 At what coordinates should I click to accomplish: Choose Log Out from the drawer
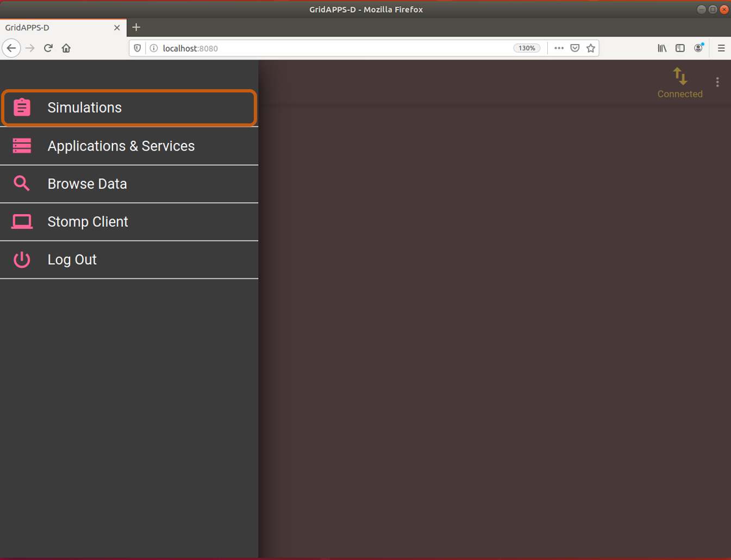point(129,260)
